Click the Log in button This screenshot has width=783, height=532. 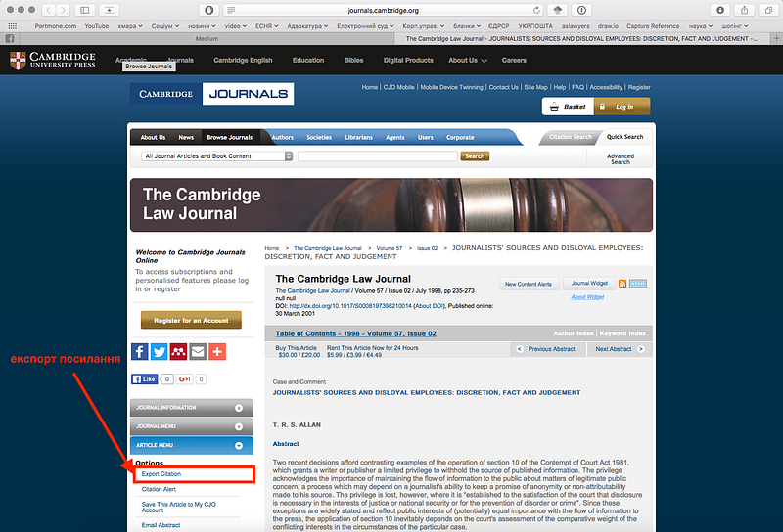point(622,107)
